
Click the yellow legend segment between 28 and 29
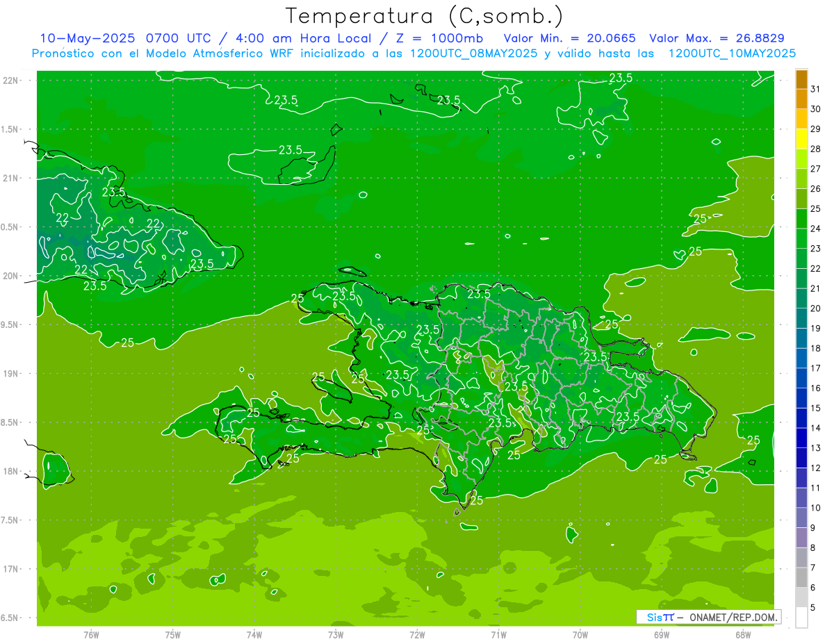(801, 138)
